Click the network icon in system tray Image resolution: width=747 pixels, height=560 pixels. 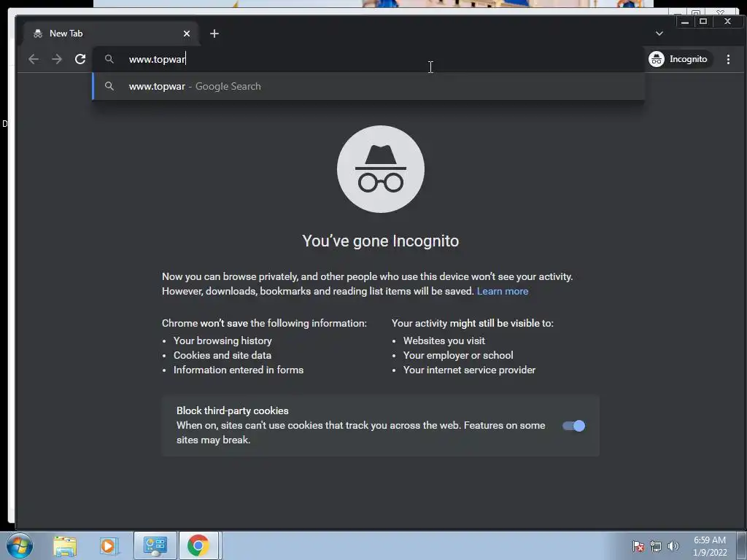(x=656, y=546)
